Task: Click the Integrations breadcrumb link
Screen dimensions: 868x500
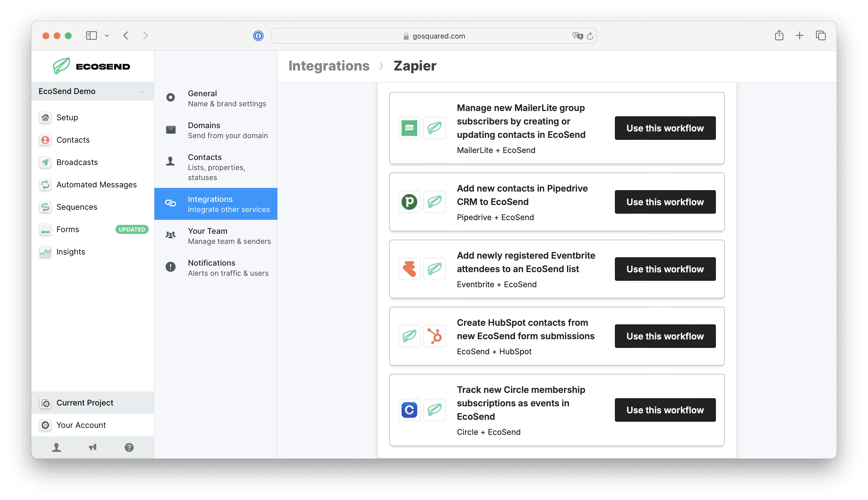Action: coord(329,66)
